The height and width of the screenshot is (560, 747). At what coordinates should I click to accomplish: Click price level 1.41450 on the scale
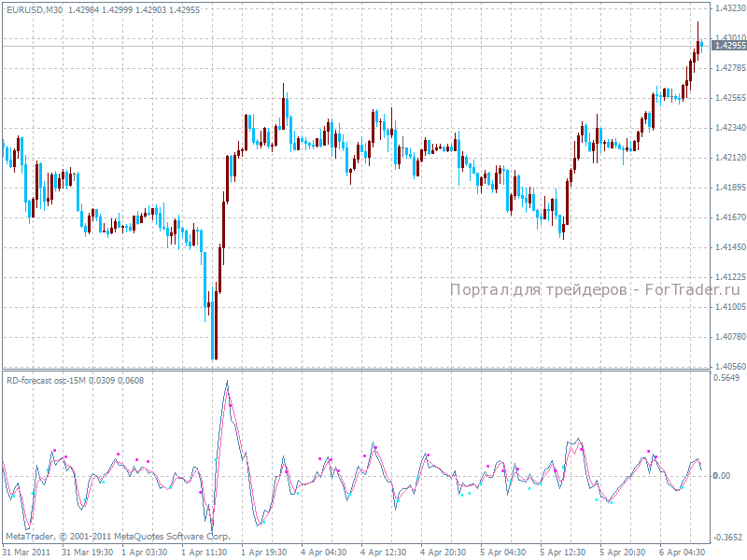point(730,247)
